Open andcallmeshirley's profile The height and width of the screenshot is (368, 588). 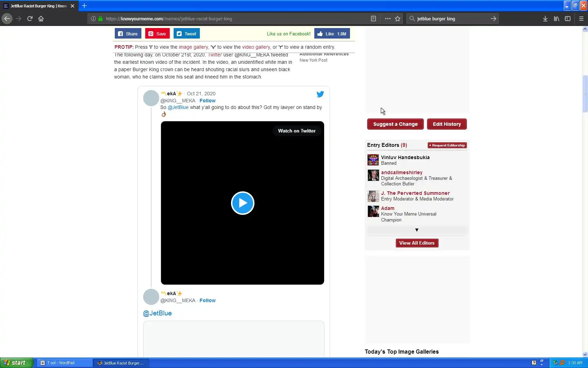[401, 172]
